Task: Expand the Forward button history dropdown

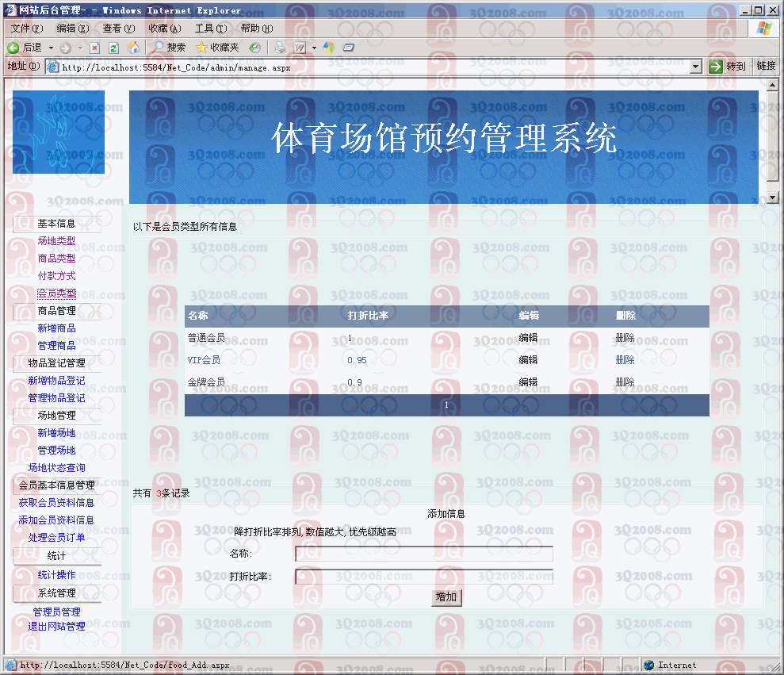Action: 80,48
